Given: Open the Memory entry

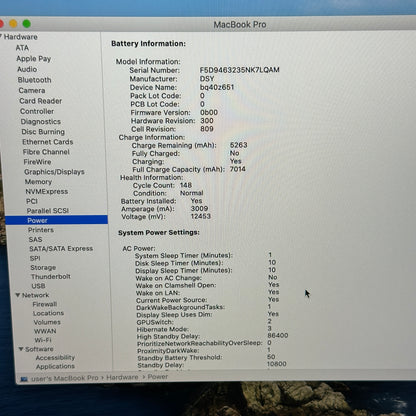Looking at the screenshot, I should (38, 182).
